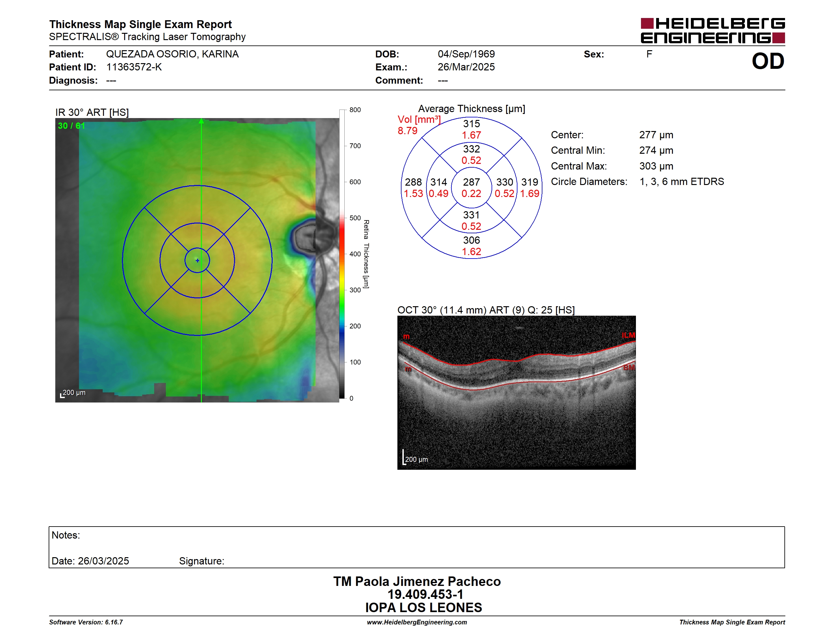Click the BM label on the OCT scan
834x644 pixels.
tap(629, 368)
